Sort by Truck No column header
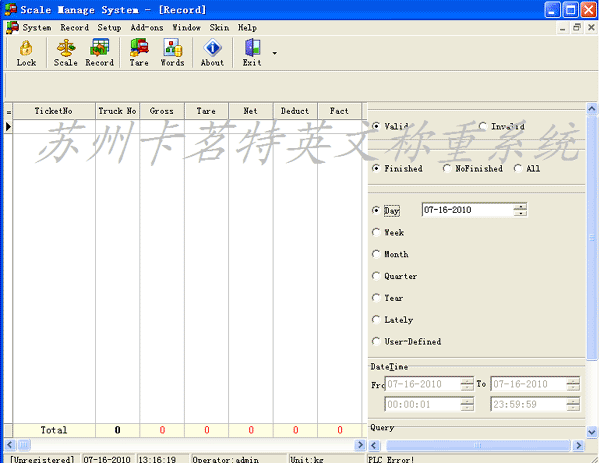This screenshot has width=600, height=463. coord(117,111)
